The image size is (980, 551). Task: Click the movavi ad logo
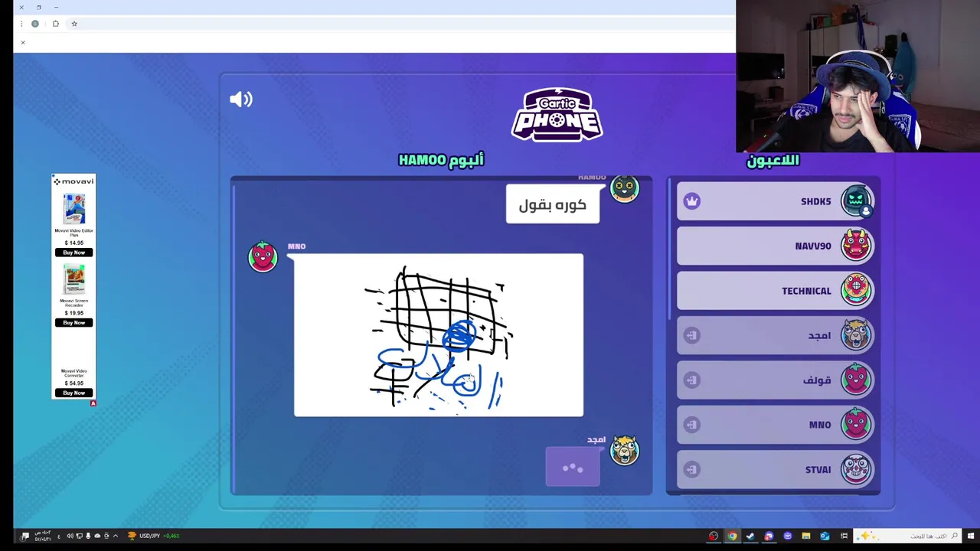pos(73,181)
